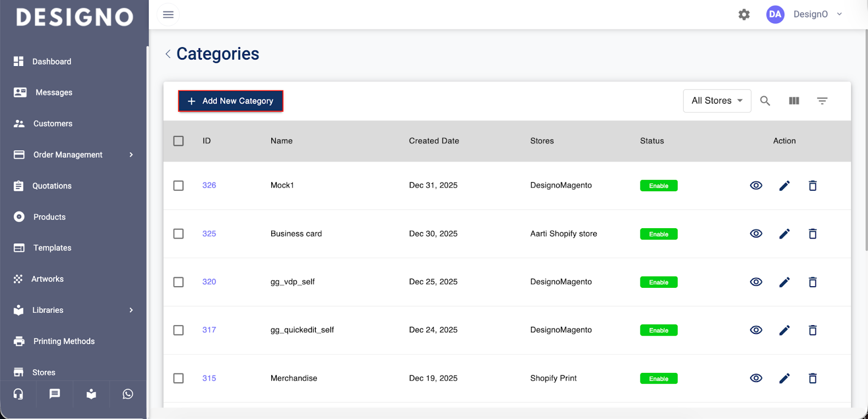Open Templates in the sidebar

(52, 248)
